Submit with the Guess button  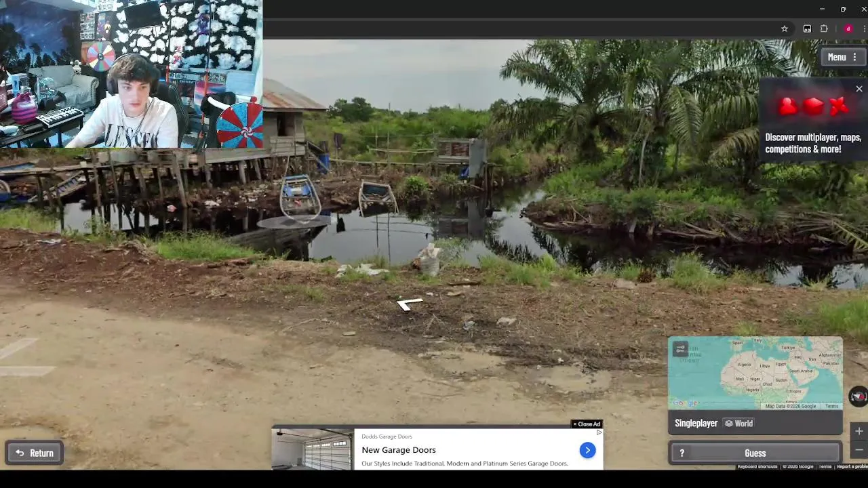point(755,453)
